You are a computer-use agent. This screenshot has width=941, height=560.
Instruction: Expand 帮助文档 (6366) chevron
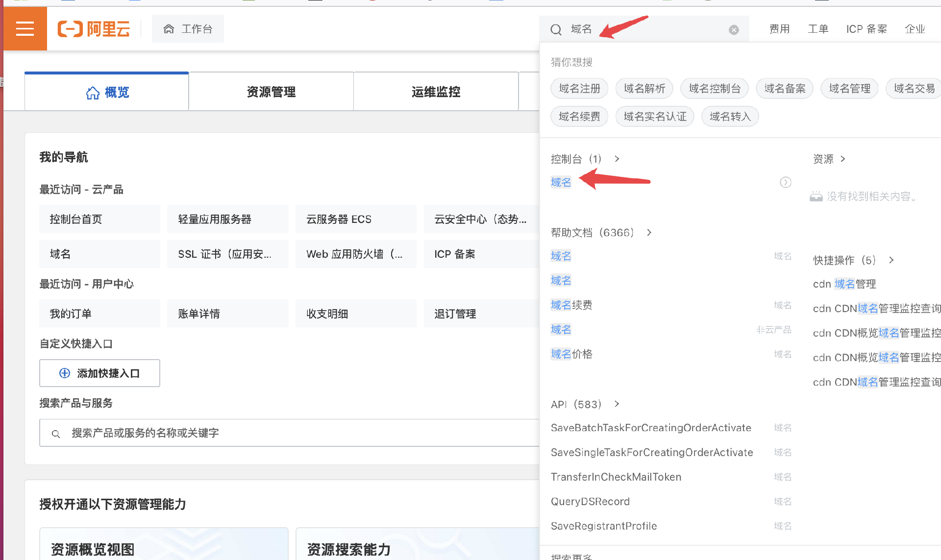pyautogui.click(x=649, y=232)
